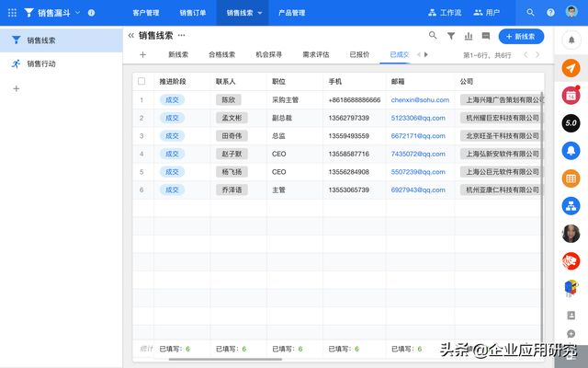Select the 已成交 view tab
Viewport: 588px width, 368px height.
pyautogui.click(x=400, y=55)
